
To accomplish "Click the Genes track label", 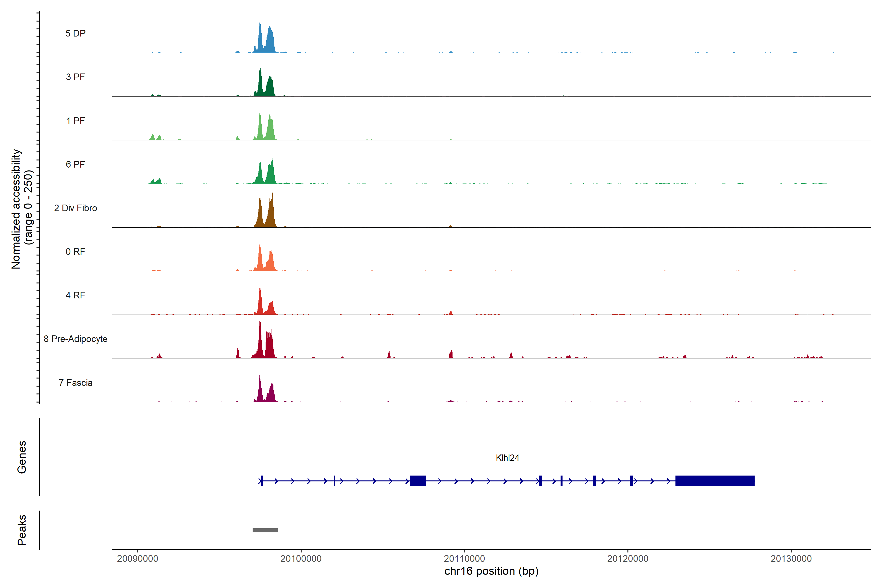I will click(22, 457).
